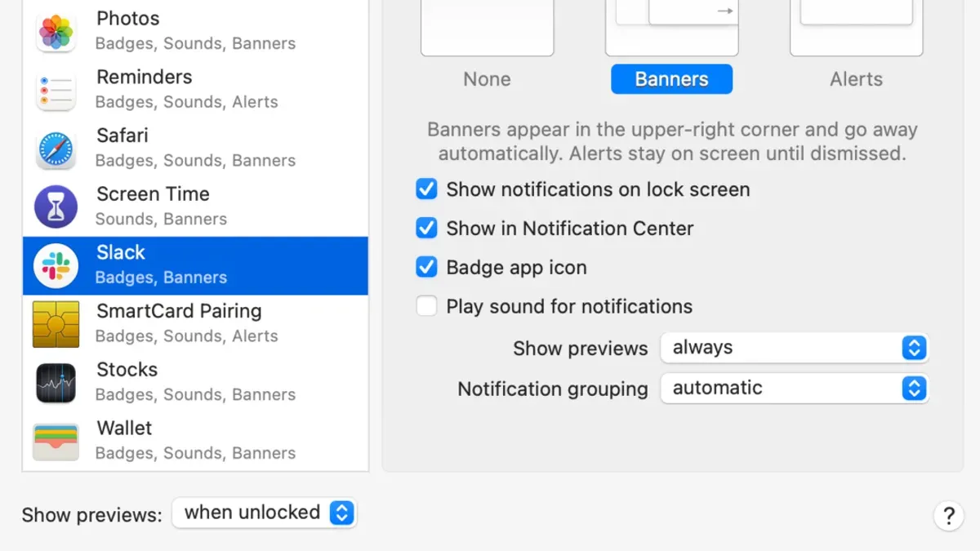Screen dimensions: 980x551
Task: Select the Banners alert style label
Action: pos(671,79)
